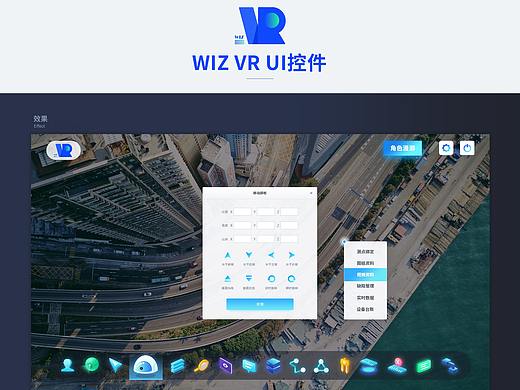Screen dimensions: 520x390
Task: Select the triangle network nodes dock icon
Action: 321,366
